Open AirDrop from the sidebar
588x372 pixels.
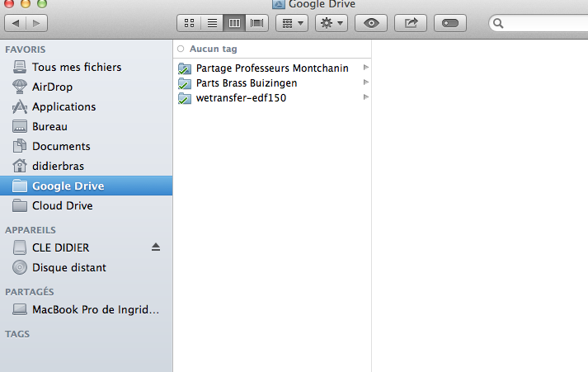click(x=87, y=87)
